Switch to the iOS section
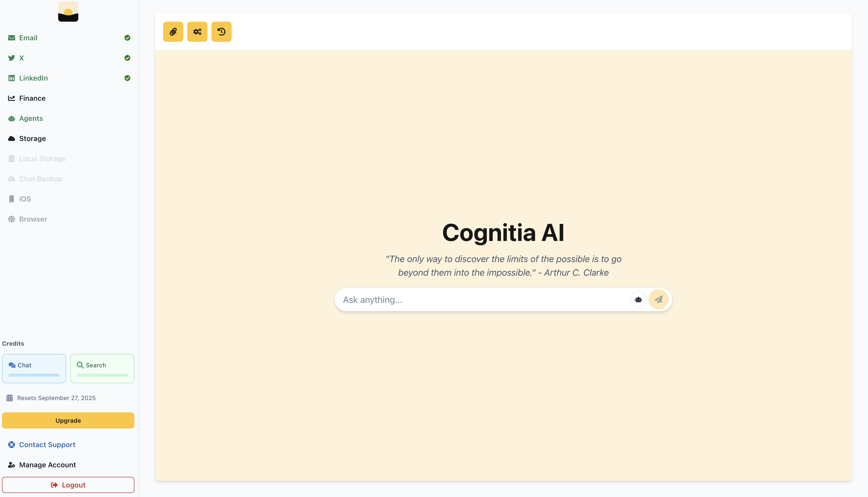Viewport: 868px width, 497px height. 25,199
